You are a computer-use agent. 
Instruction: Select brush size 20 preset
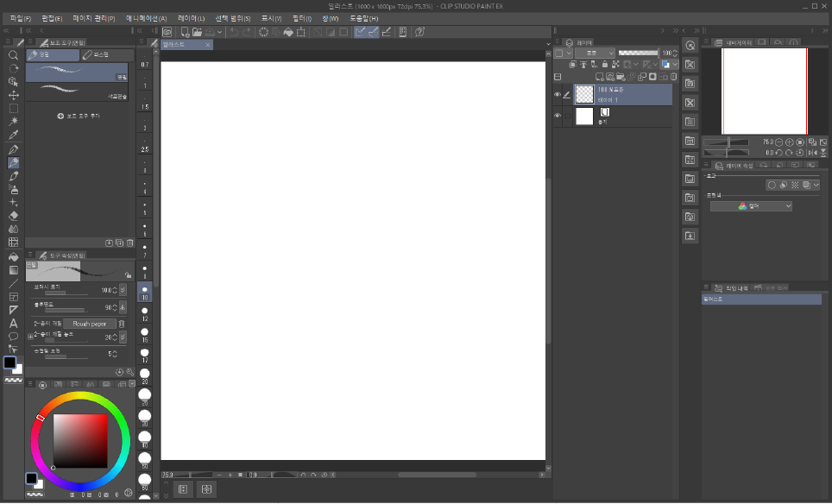click(x=145, y=376)
